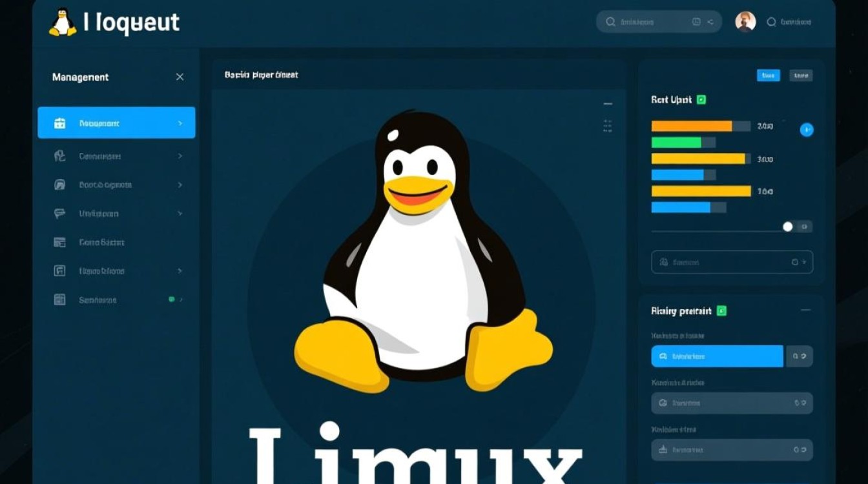Select the penguin logo in the top header
Image resolution: width=868 pixels, height=484 pixels.
[x=61, y=21]
